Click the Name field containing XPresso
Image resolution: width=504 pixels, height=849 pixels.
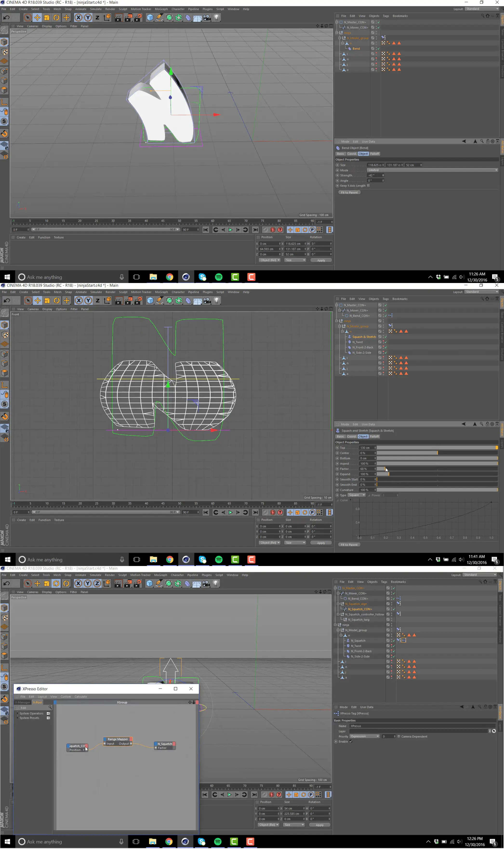pyautogui.click(x=423, y=726)
